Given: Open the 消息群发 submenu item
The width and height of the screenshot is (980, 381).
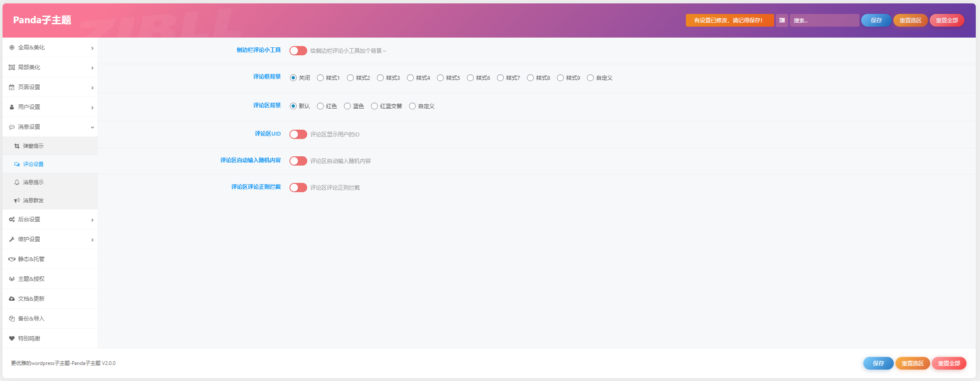Looking at the screenshot, I should coord(50,200).
